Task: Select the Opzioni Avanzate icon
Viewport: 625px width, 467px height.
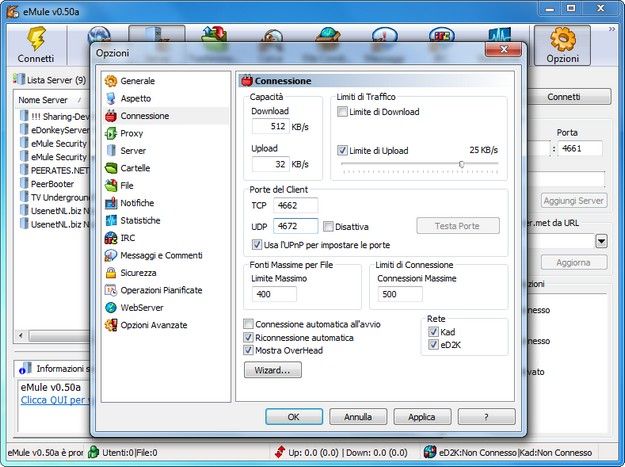Action: [x=111, y=325]
